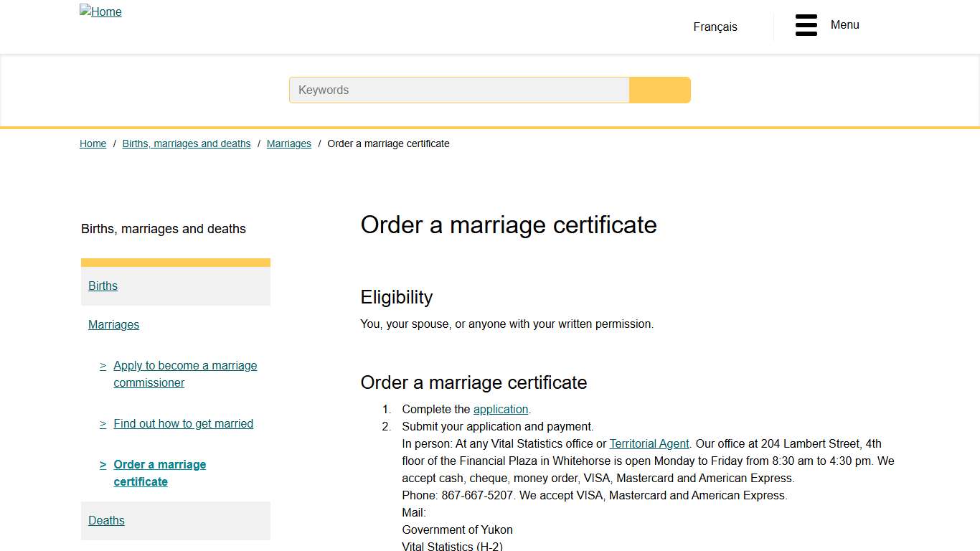Select Births in the sidebar
Screen dimensions: 980x551
coord(103,286)
